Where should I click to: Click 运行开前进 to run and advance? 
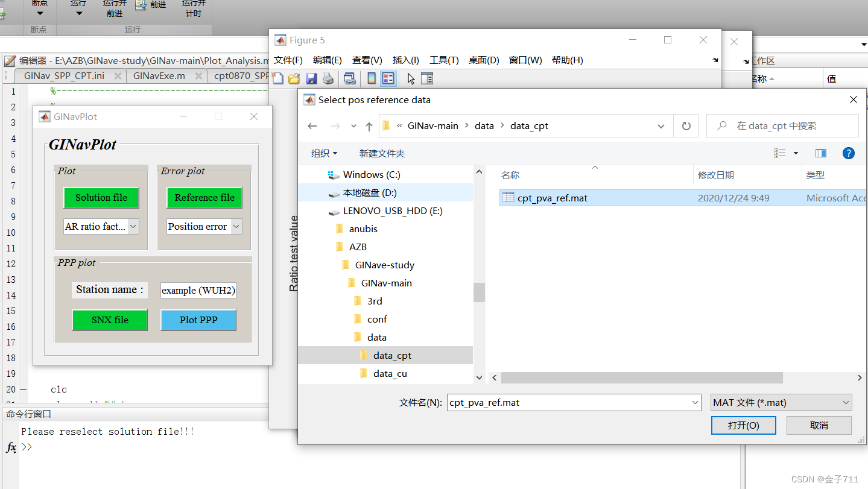[x=115, y=8]
